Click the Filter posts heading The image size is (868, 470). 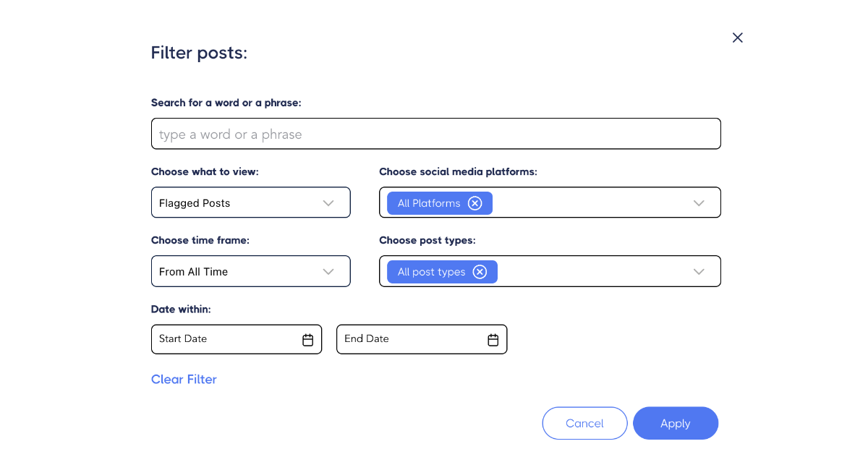[x=199, y=53]
